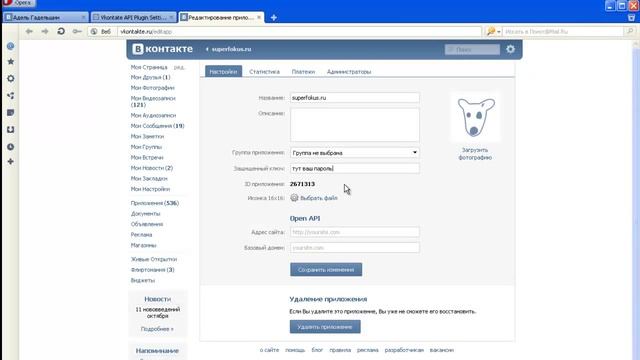The width and height of the screenshot is (640, 360).
Task: Open the Администраторы tab
Action: point(349,71)
